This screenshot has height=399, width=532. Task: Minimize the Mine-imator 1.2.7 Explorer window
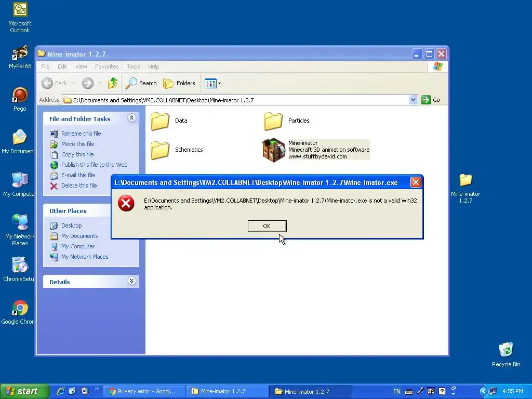click(x=417, y=54)
